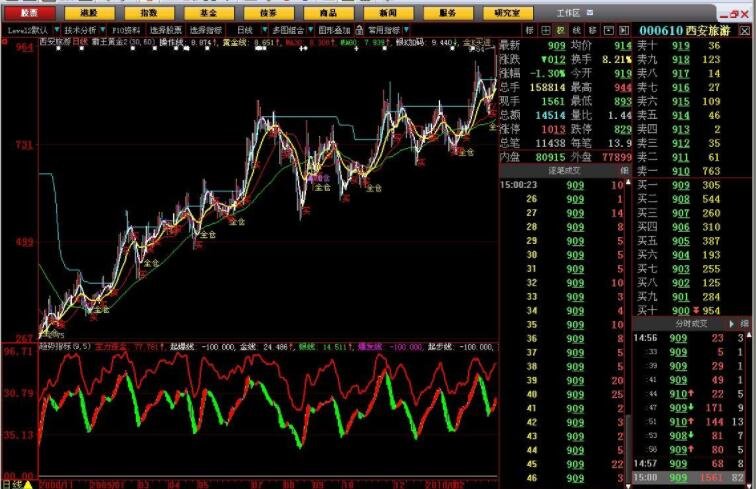Click the 逐笔成交 panel header
Viewport: 756px width, 489px height.
[565, 170]
